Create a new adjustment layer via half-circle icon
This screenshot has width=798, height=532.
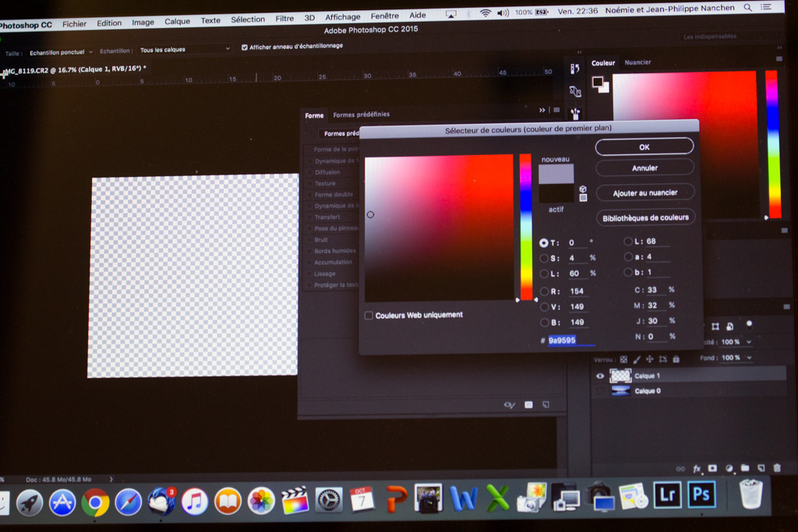click(x=729, y=468)
